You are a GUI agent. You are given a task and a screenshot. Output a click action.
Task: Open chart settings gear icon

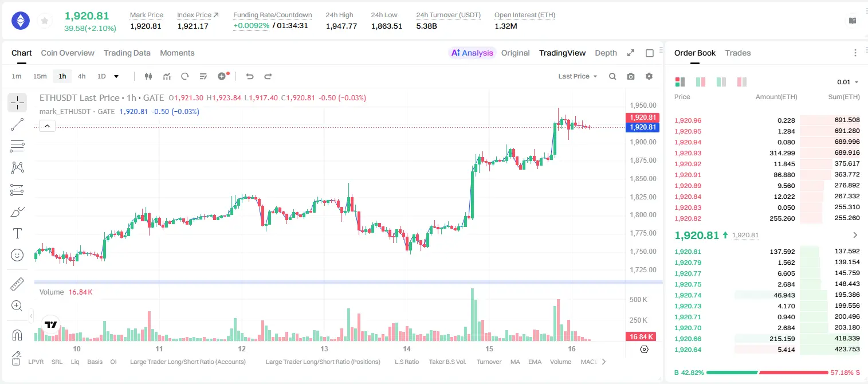pos(649,76)
